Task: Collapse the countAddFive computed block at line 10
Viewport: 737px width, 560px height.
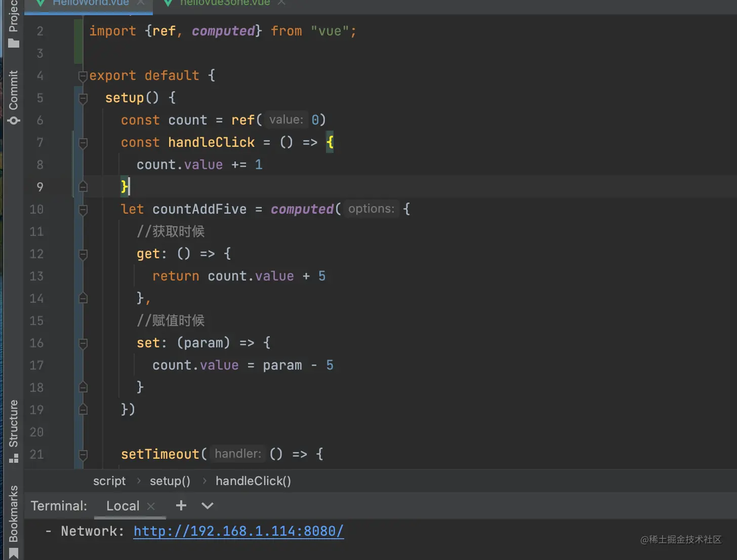Action: (83, 210)
